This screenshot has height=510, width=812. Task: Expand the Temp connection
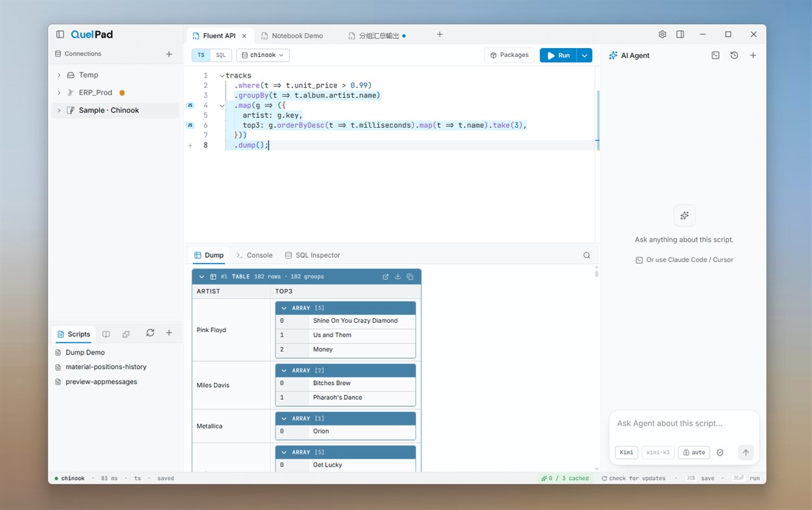tap(59, 75)
